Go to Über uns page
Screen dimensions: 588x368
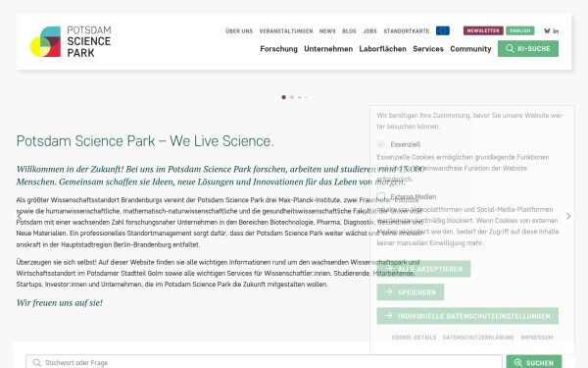(239, 31)
